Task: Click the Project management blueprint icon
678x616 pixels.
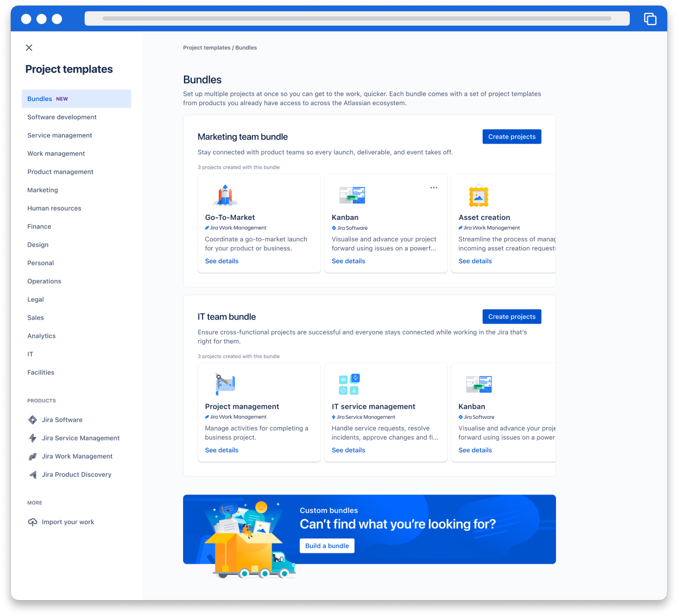Action: (225, 384)
